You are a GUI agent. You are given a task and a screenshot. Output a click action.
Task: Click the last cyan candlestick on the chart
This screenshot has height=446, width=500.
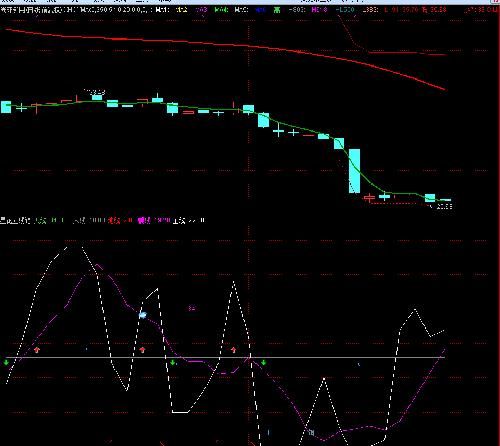[446, 200]
